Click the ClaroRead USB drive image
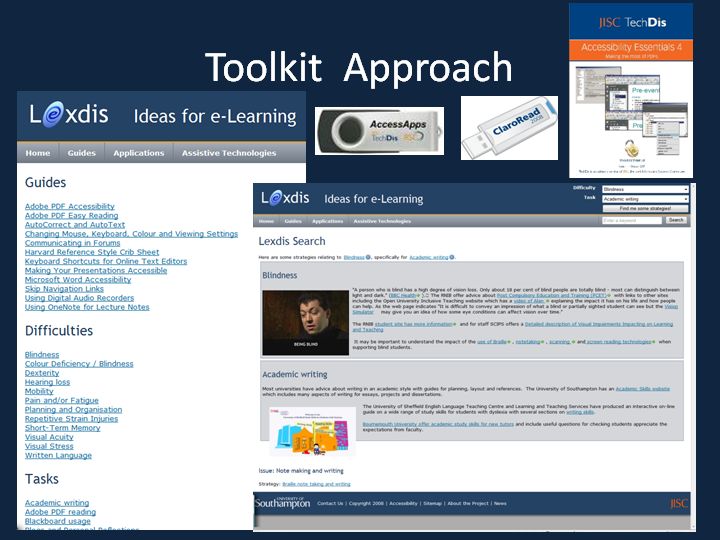The width and height of the screenshot is (720, 540). [x=509, y=128]
